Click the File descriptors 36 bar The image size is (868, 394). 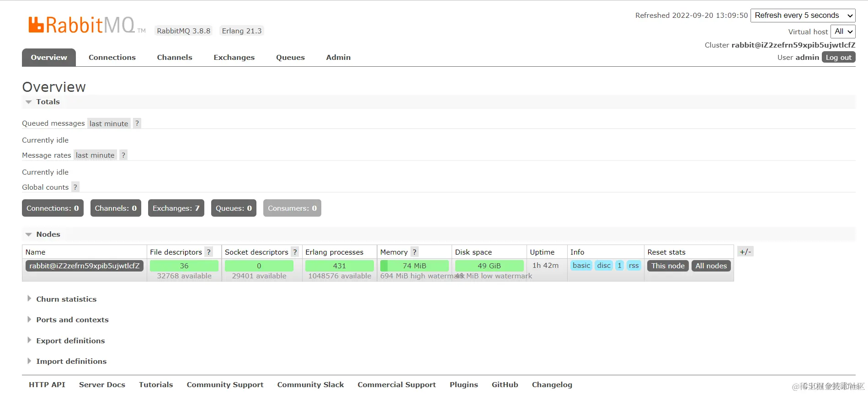(x=184, y=266)
